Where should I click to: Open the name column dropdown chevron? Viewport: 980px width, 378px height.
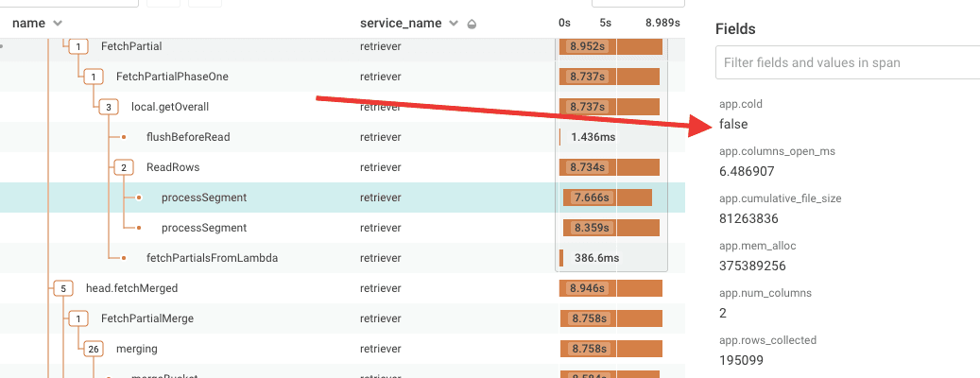coord(58,23)
